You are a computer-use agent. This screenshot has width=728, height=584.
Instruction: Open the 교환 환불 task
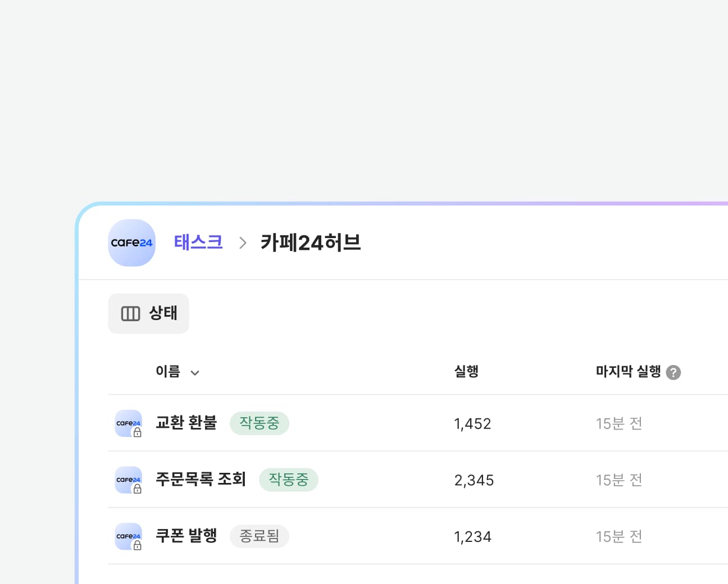click(x=186, y=423)
